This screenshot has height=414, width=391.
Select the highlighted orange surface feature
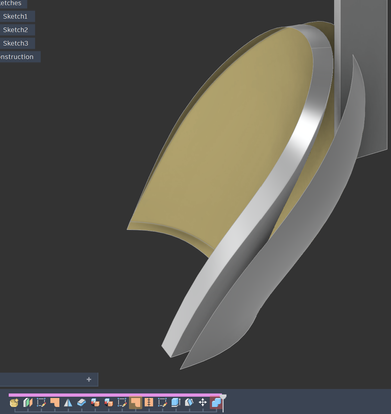tap(135, 403)
